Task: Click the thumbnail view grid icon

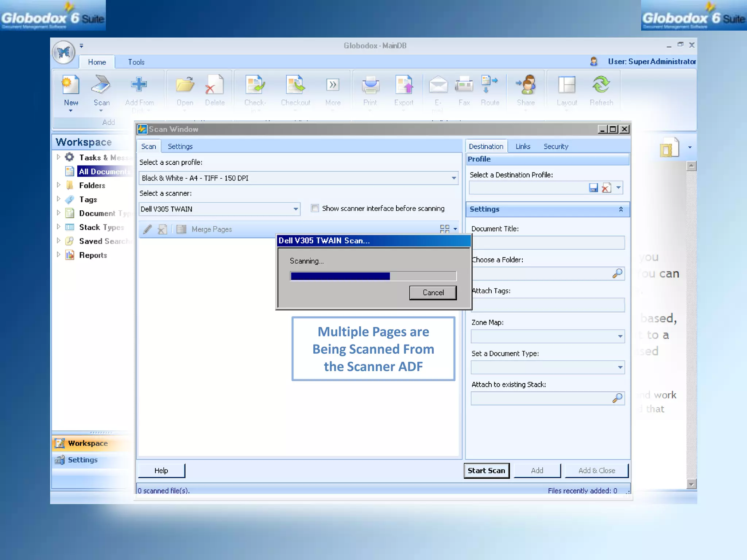Action: [x=444, y=229]
